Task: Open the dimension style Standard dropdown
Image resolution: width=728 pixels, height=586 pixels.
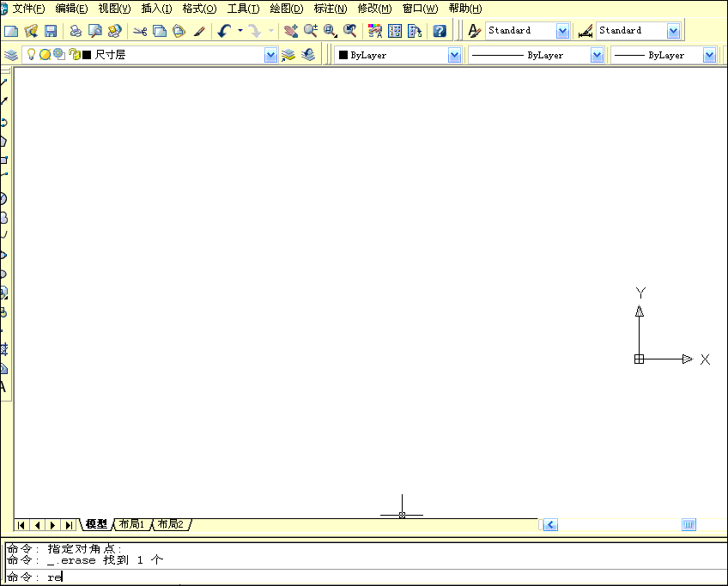Action: pos(673,31)
